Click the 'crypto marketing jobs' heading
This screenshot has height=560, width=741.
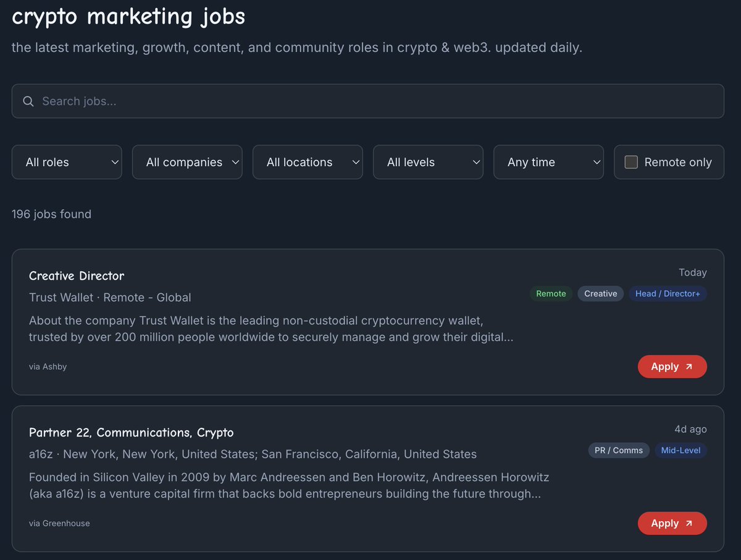[x=128, y=17]
